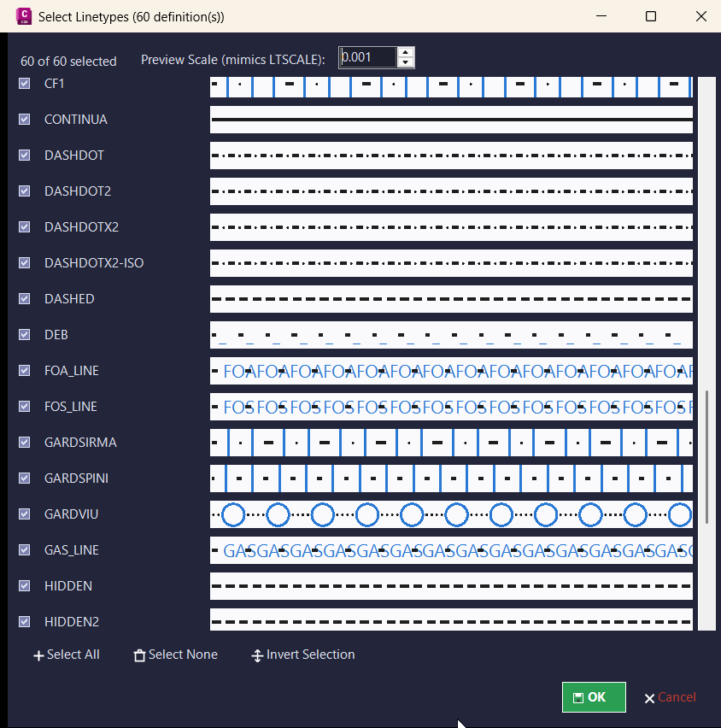Uncheck the CONTINUA linetype checkbox
Viewport: 721px width, 728px height.
[x=24, y=120]
